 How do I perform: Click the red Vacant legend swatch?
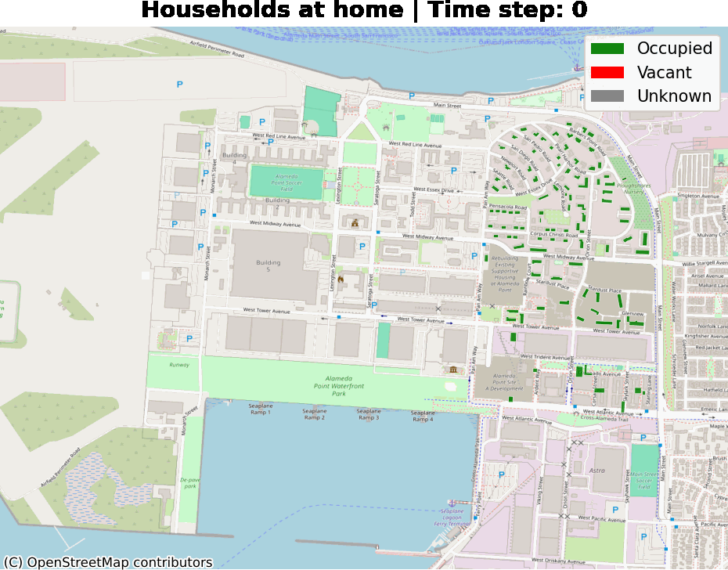click(x=607, y=73)
